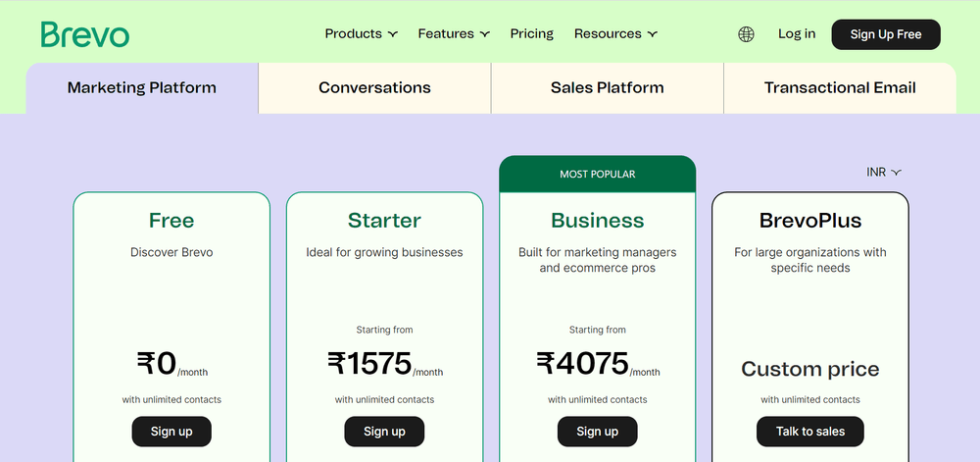Expand the Products menu
This screenshot has width=980, height=462.
[362, 33]
